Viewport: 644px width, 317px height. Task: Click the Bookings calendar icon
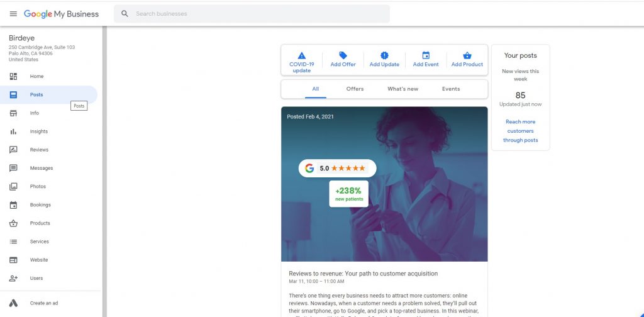coord(13,205)
